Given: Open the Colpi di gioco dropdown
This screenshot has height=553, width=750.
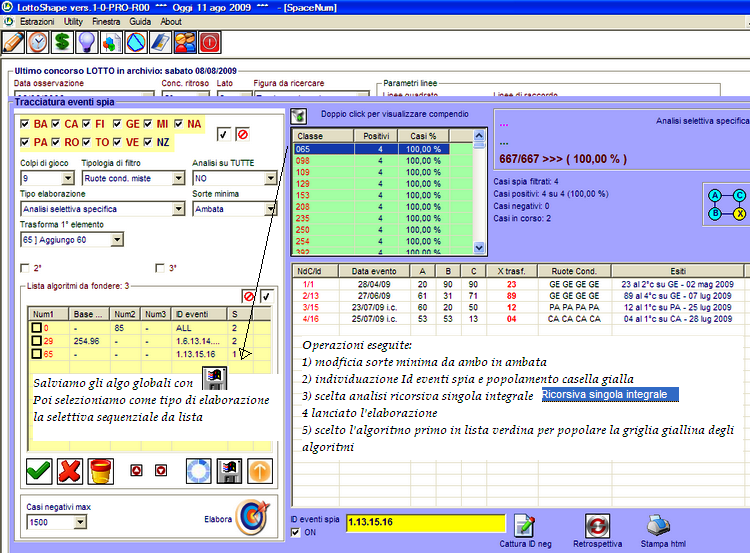Looking at the screenshot, I should 68,178.
